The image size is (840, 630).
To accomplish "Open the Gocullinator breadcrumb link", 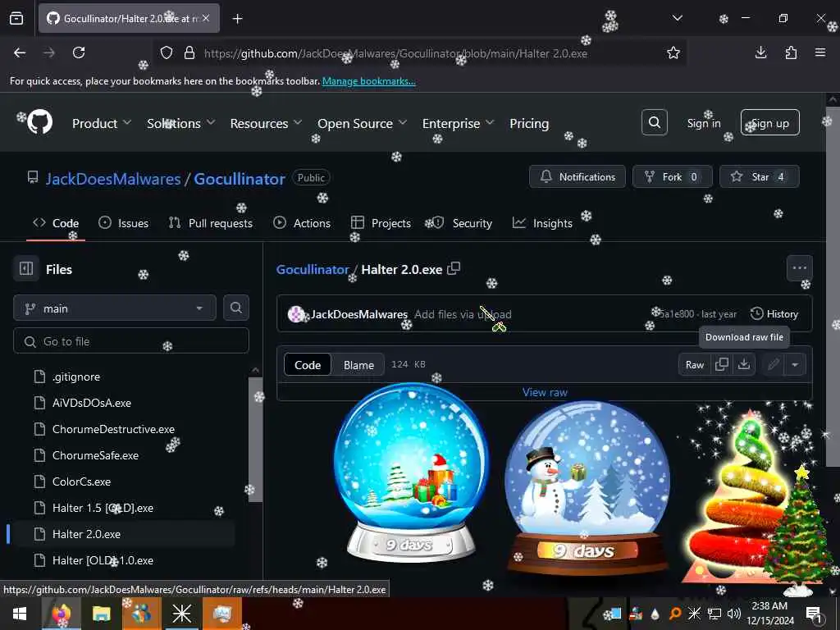I will pyautogui.click(x=313, y=269).
